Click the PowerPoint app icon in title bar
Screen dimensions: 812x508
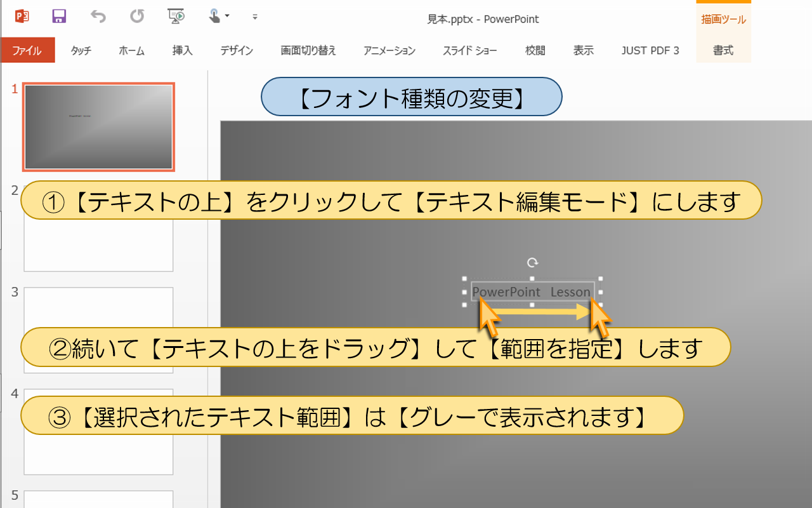point(22,17)
